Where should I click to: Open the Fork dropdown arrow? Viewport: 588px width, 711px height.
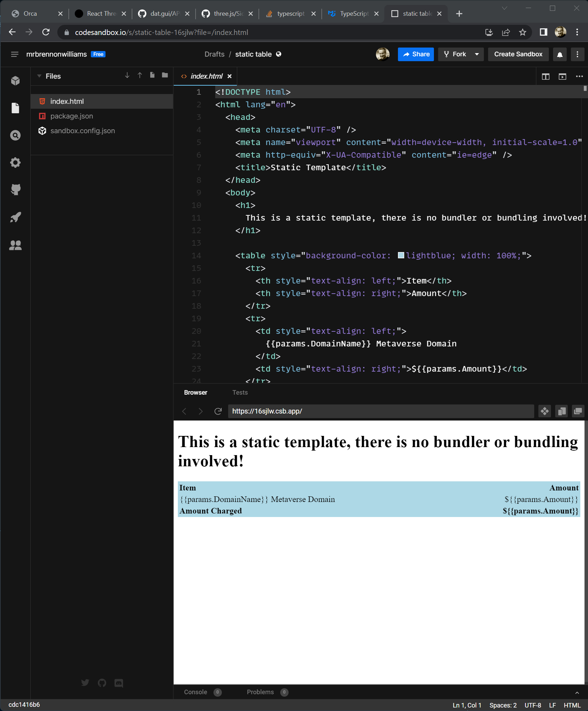[477, 54]
